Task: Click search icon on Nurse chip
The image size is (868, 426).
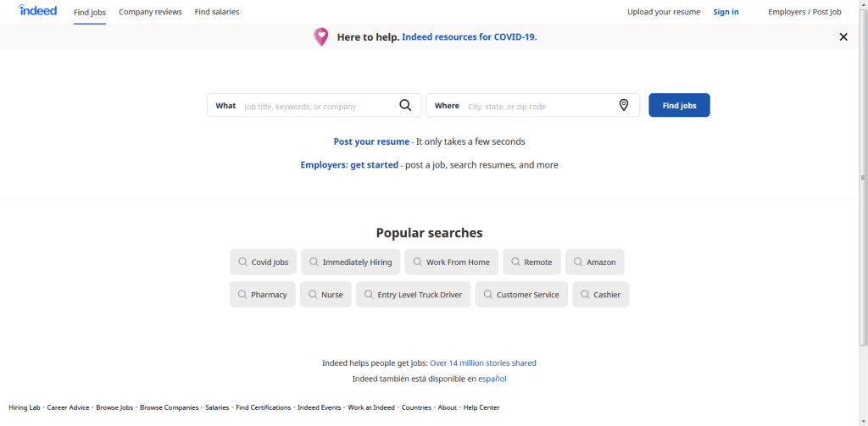Action: click(314, 295)
